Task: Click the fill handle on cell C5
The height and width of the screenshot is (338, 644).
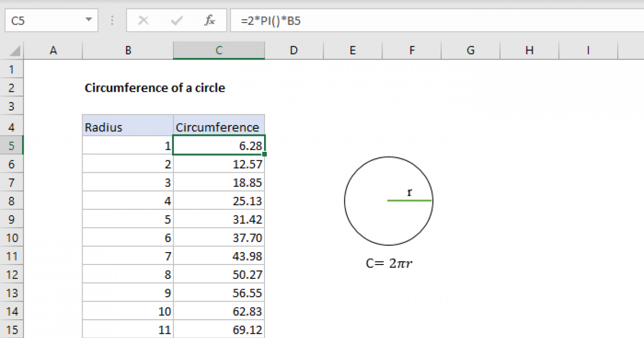Action: 265,155
